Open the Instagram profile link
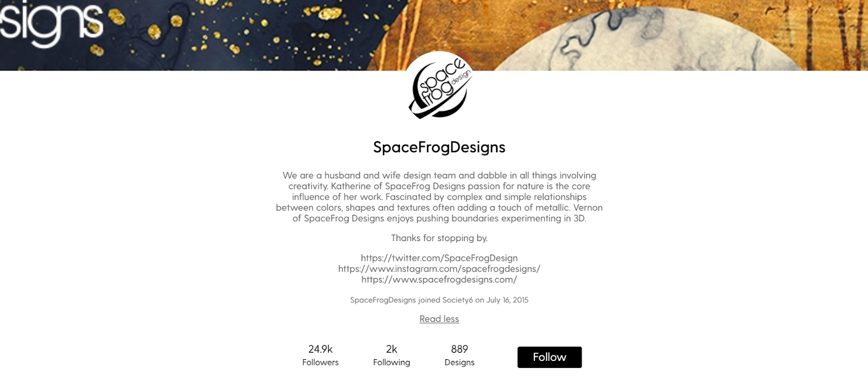 point(439,269)
